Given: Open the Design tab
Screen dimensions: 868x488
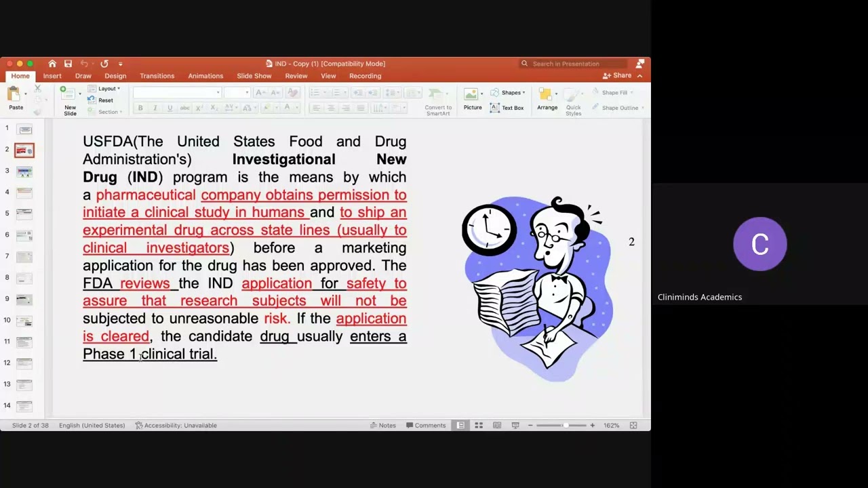Looking at the screenshot, I should 115,76.
